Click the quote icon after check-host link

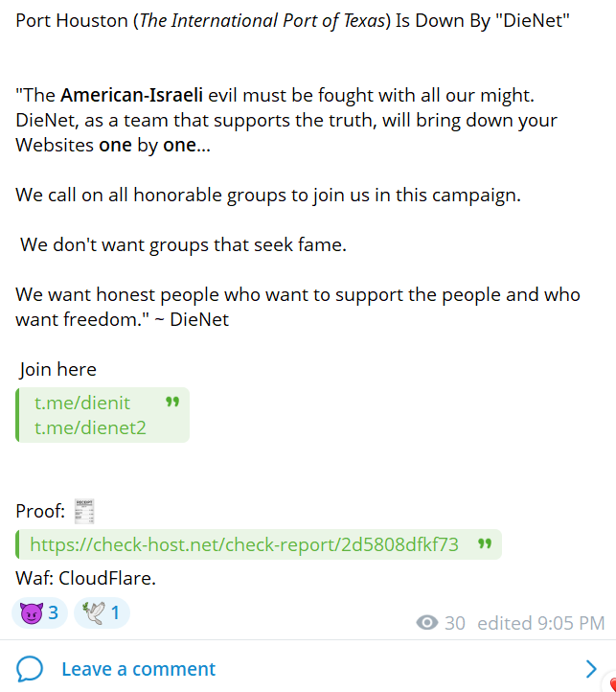click(x=485, y=544)
